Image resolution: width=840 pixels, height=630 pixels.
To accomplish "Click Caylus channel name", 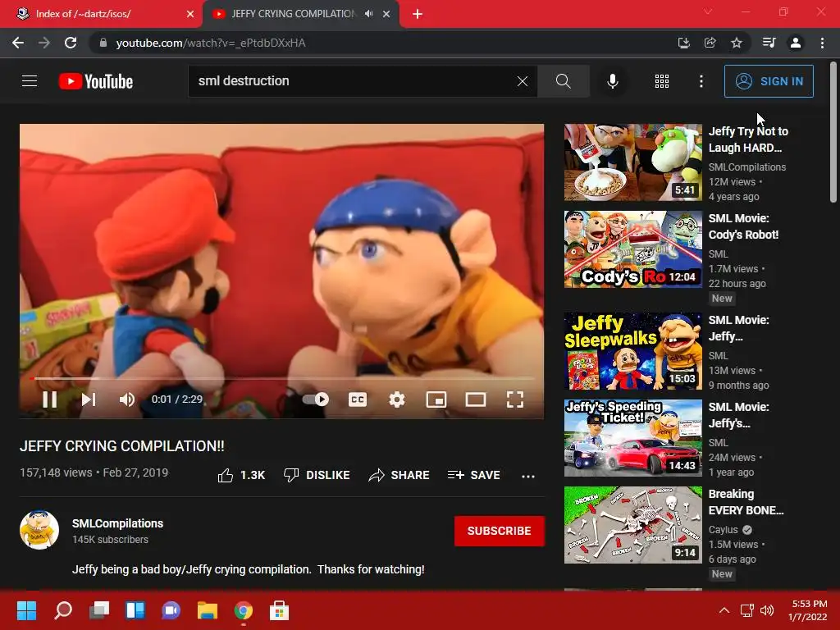I will (x=724, y=529).
